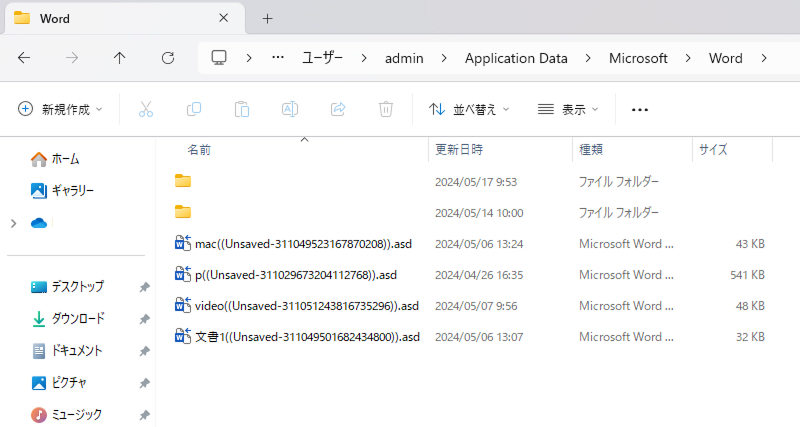Click the Word icon of video asd file
The image size is (800, 427).
tap(183, 305)
